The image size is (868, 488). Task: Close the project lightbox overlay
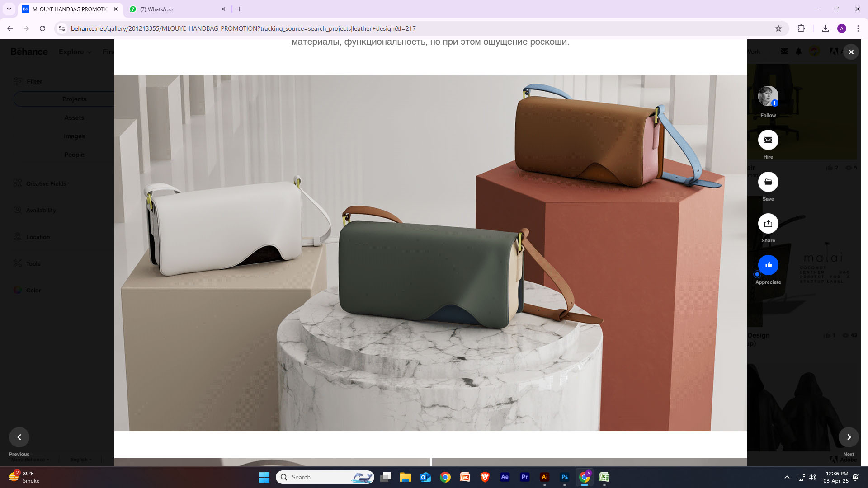(x=851, y=52)
